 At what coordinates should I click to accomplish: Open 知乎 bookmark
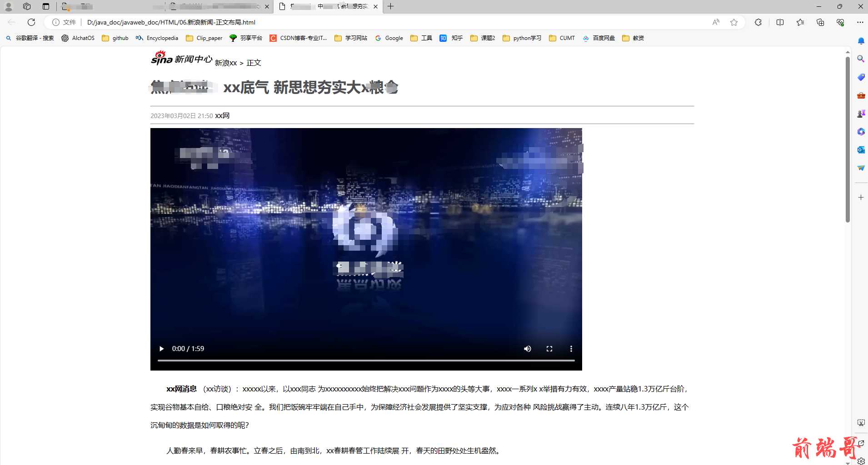451,38
